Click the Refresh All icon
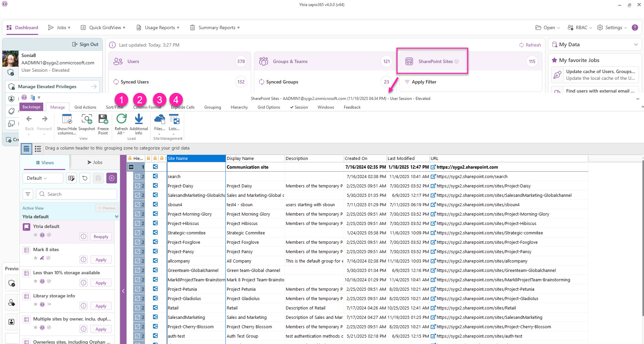 click(x=121, y=119)
